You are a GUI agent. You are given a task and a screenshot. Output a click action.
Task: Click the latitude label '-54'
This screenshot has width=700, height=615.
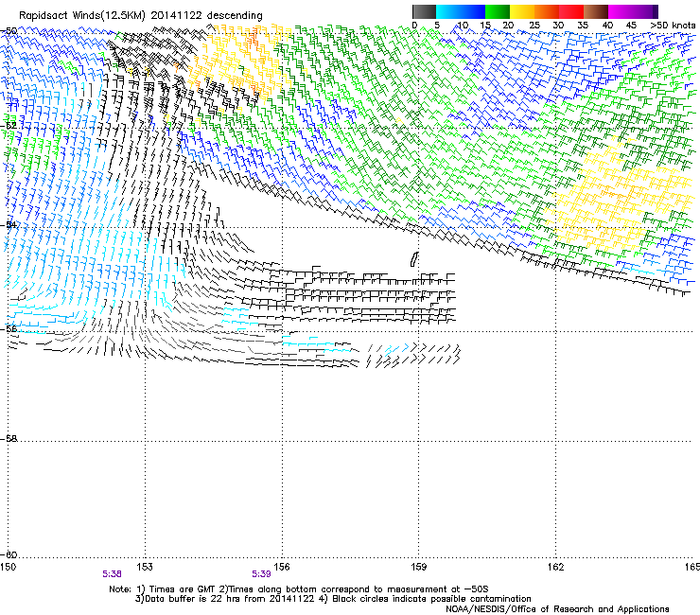point(9,224)
